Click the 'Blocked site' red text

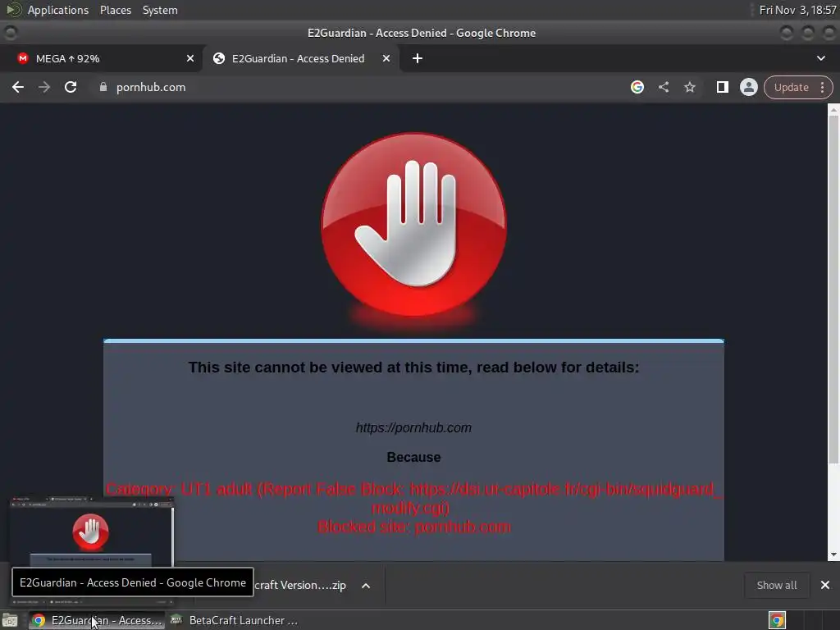413,527
